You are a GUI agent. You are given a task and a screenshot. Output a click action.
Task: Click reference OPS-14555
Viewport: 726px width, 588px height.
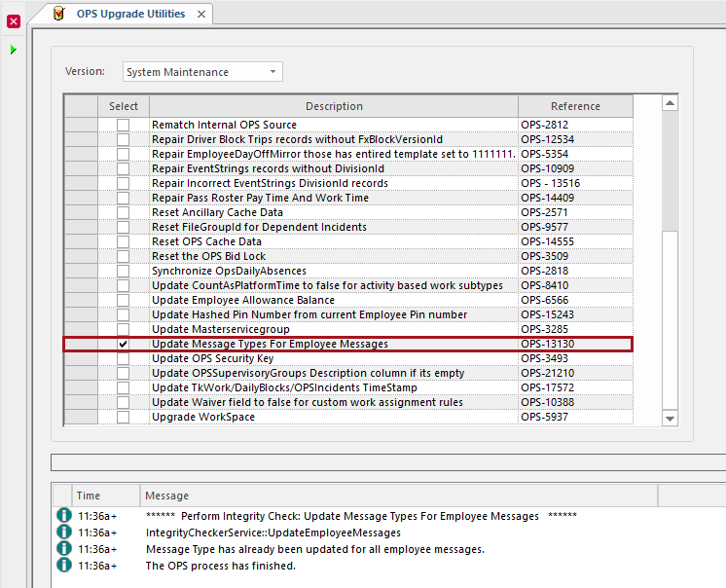[547, 241]
